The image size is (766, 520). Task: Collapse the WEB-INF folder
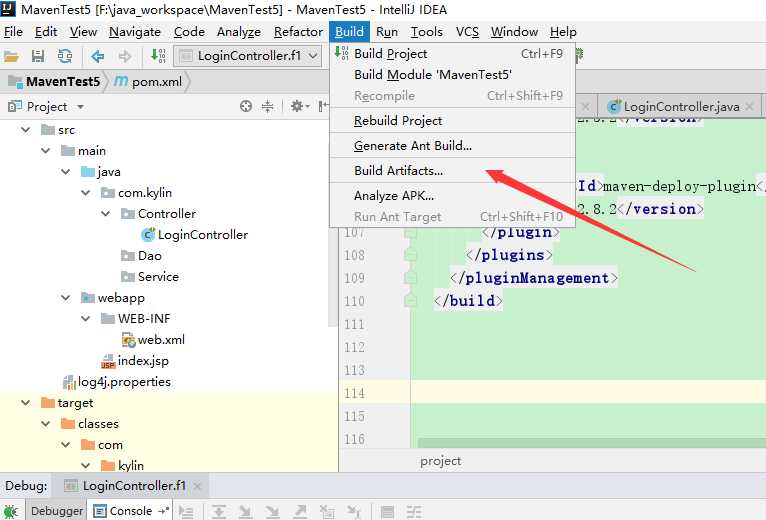(x=85, y=319)
